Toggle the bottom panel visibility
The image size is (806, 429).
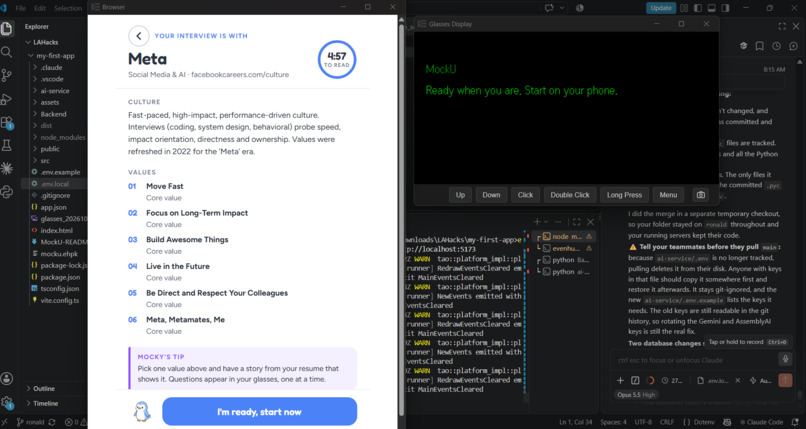point(711,8)
